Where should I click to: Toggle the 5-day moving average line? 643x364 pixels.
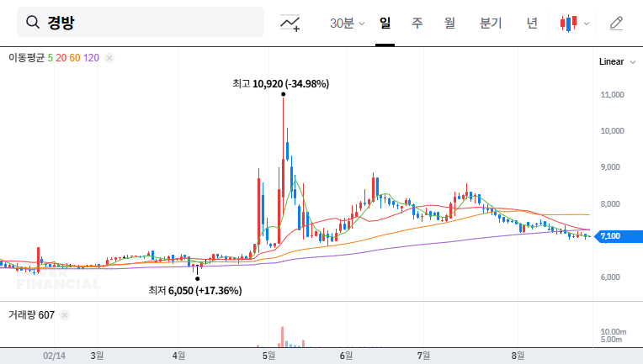50,58
